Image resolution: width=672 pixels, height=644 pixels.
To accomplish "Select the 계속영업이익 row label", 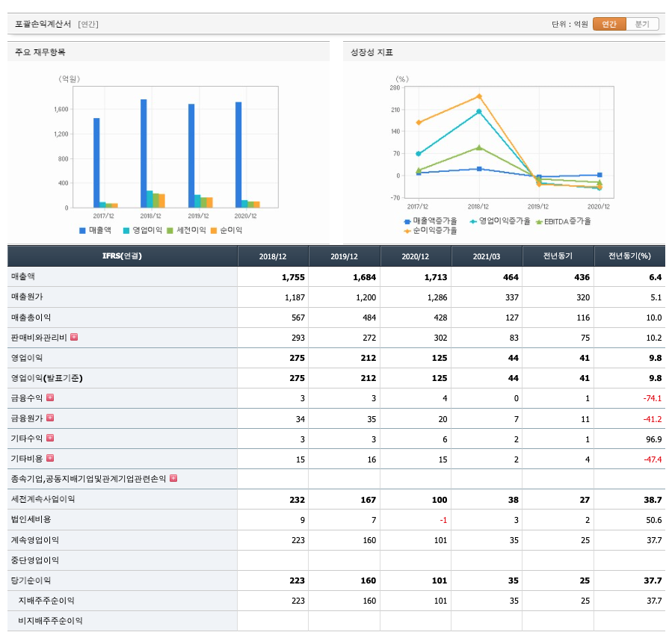I will (34, 540).
